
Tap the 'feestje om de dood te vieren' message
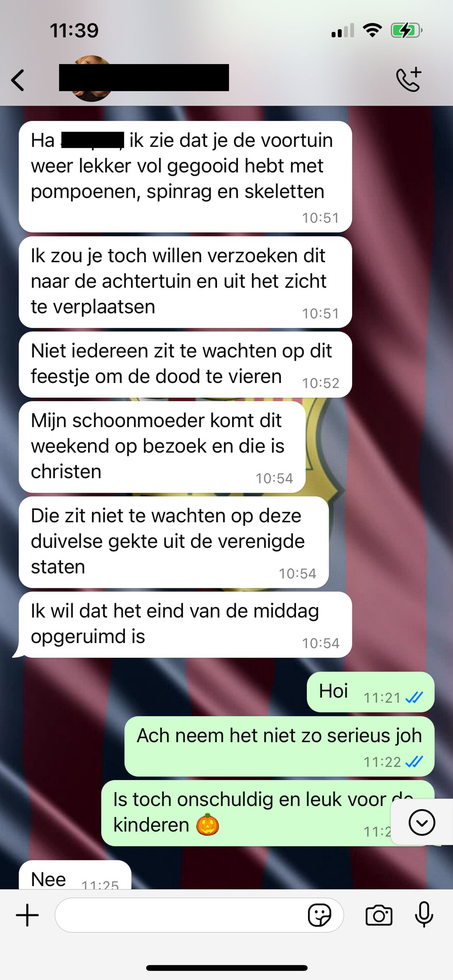(x=185, y=365)
